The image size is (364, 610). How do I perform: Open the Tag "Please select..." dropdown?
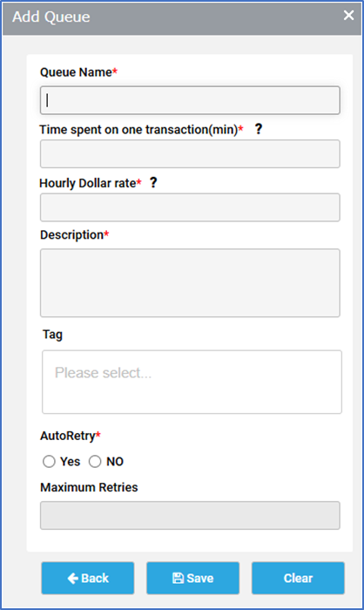(192, 382)
